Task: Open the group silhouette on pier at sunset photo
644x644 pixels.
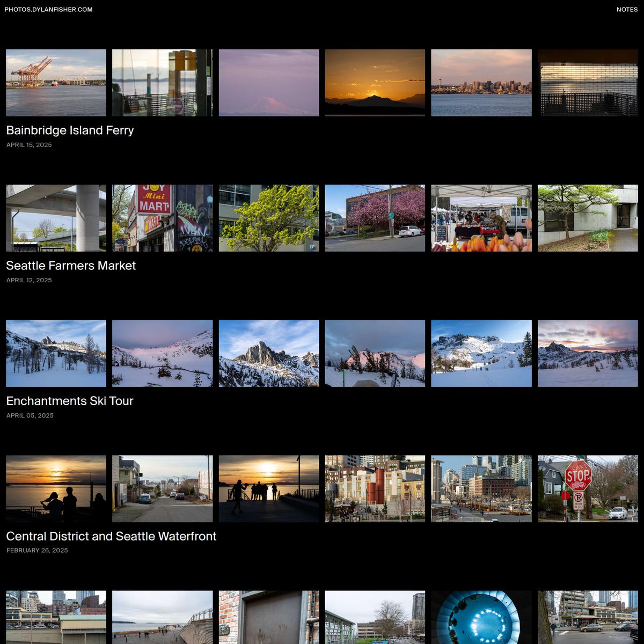Action: [x=268, y=488]
